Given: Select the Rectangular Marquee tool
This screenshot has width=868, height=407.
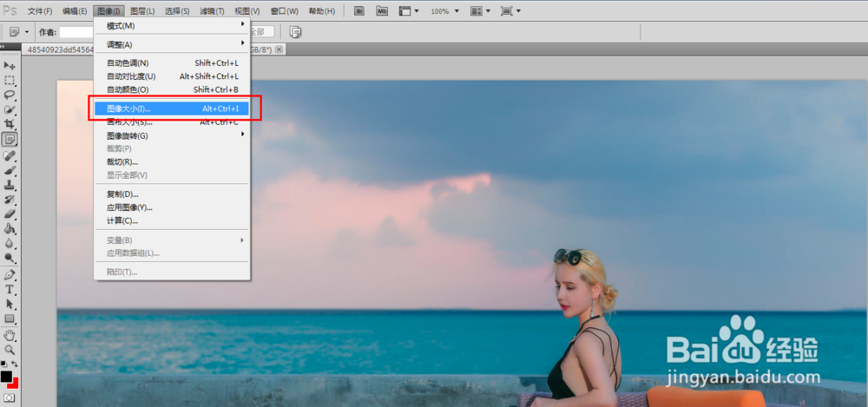Looking at the screenshot, I should pyautogui.click(x=10, y=81).
